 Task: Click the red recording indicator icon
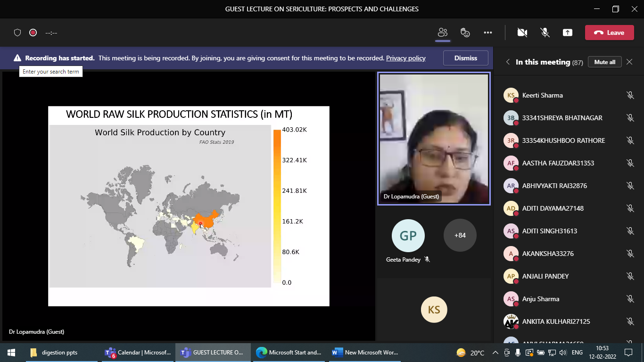coord(33,33)
